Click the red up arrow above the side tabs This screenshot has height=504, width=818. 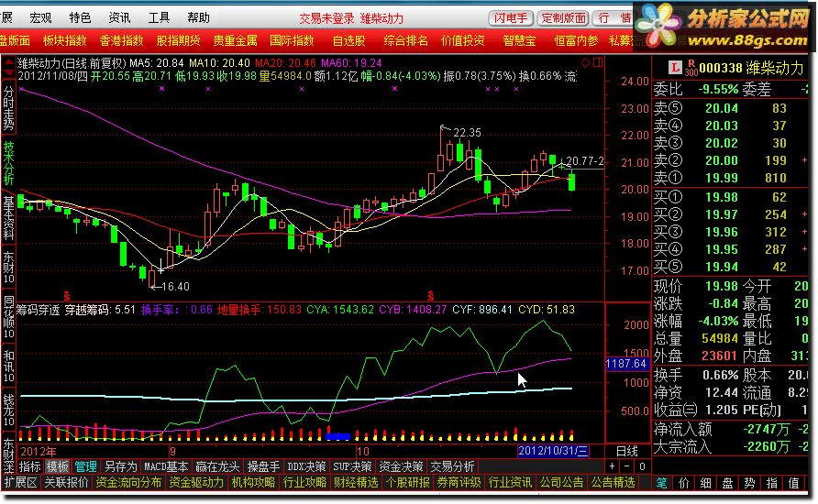click(9, 63)
